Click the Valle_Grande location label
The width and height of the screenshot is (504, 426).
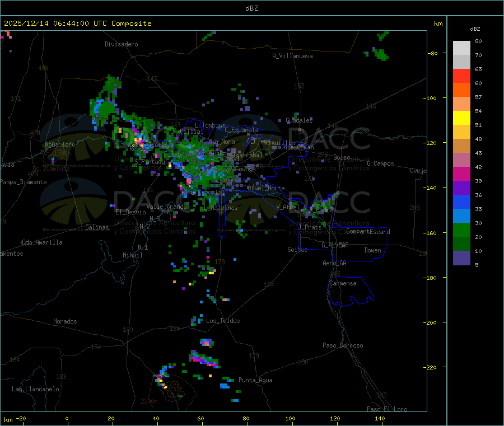pos(166,207)
